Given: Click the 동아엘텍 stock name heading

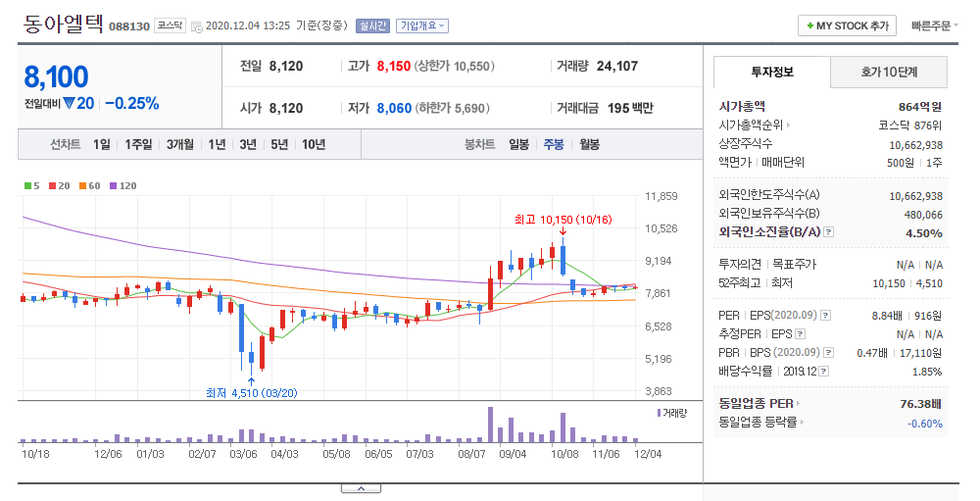Looking at the screenshot, I should (63, 24).
